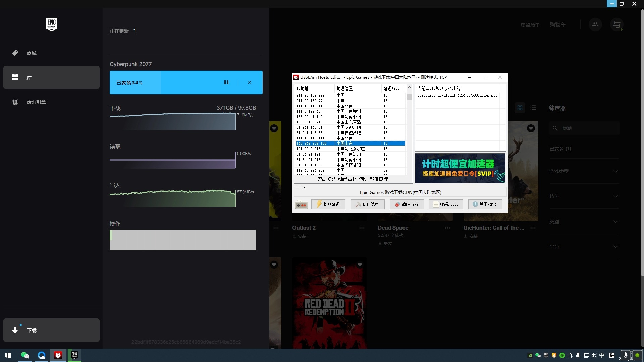Screen dimensions: 644x362
Task: Click 安装 under Outlast 2
Action: click(x=300, y=236)
